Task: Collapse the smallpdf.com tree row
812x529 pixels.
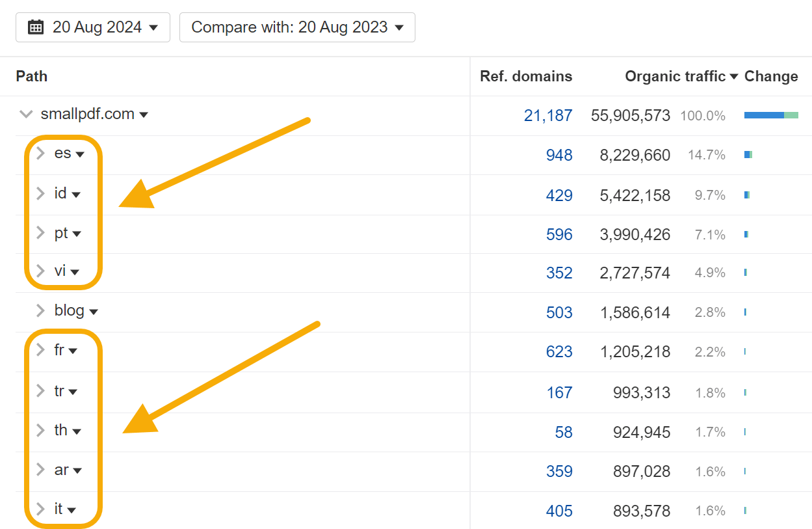Action: click(x=26, y=115)
